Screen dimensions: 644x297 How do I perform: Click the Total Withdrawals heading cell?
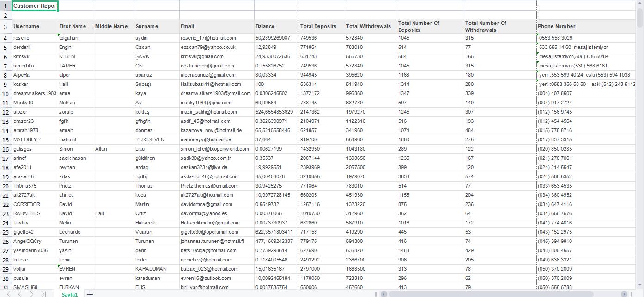[371, 27]
